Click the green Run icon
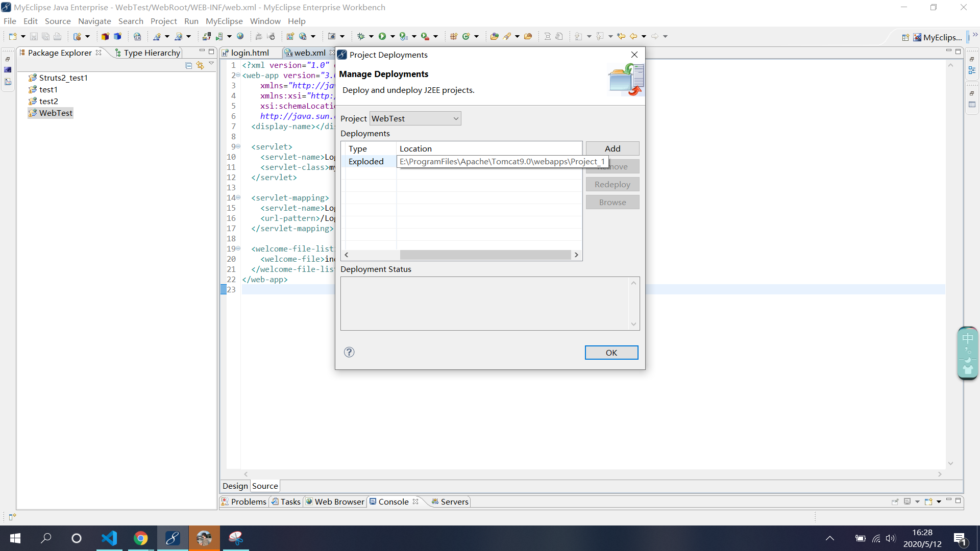 (382, 36)
